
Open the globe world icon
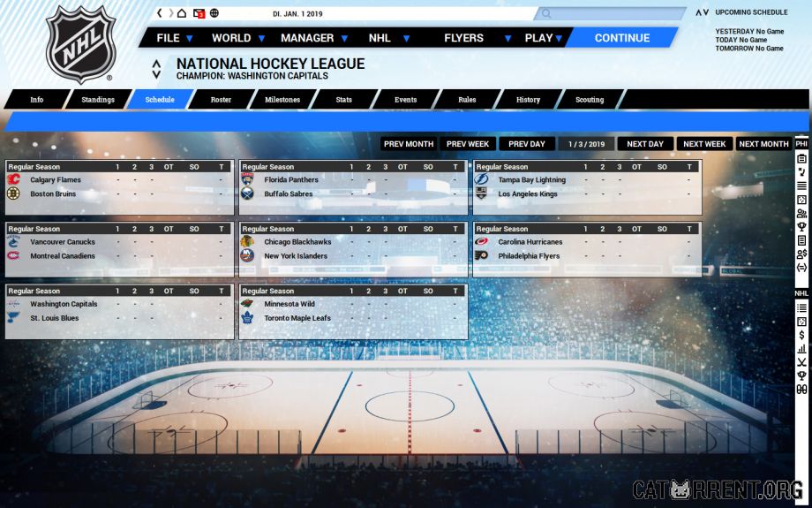point(214,13)
